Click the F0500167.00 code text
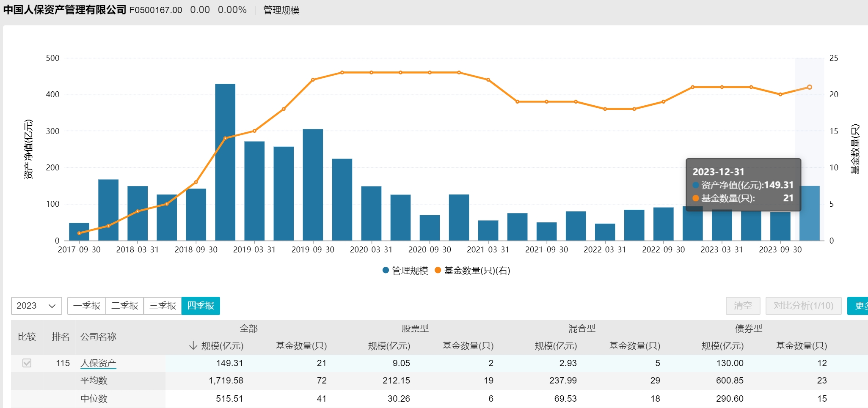The image size is (868, 408). point(156,10)
